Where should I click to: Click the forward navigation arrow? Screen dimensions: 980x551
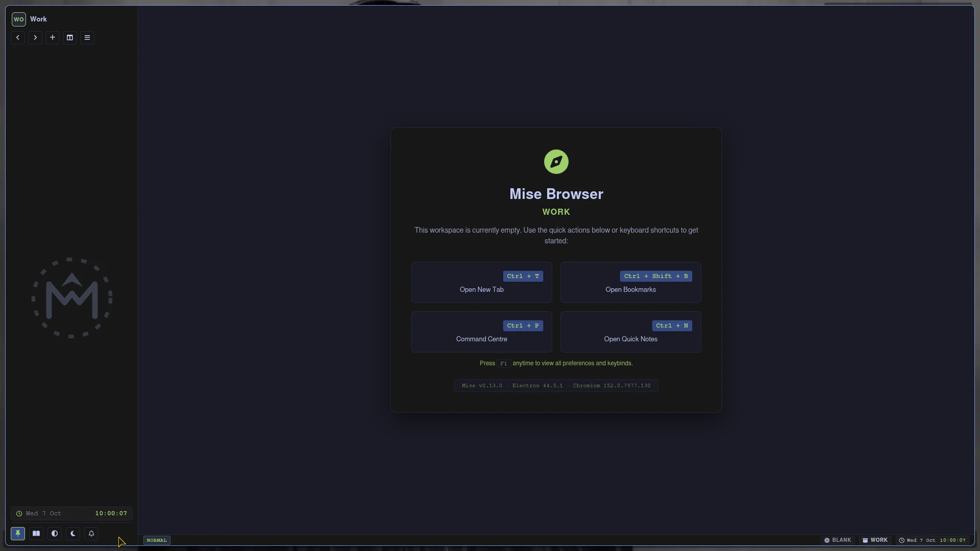pos(35,38)
